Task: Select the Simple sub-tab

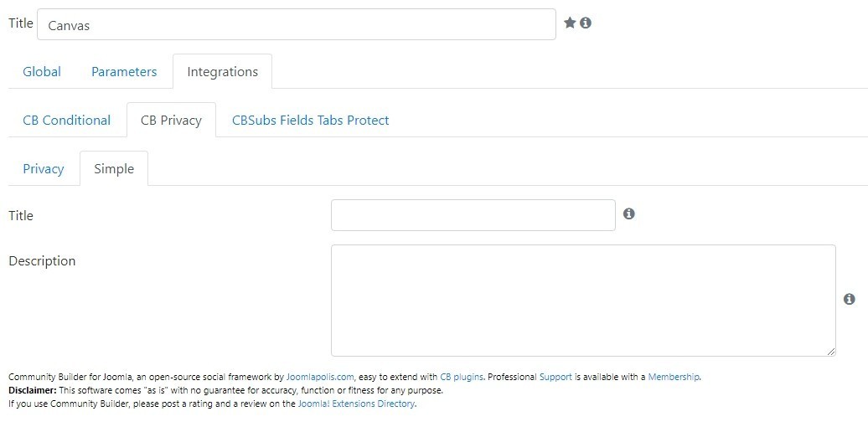Action: [x=114, y=169]
